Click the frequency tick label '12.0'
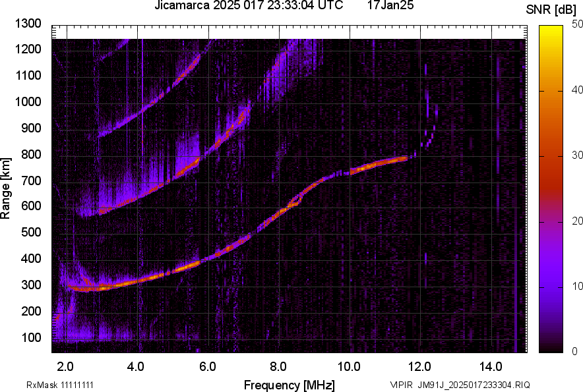Viewport: 583px width, 392px height. pyautogui.click(x=419, y=367)
